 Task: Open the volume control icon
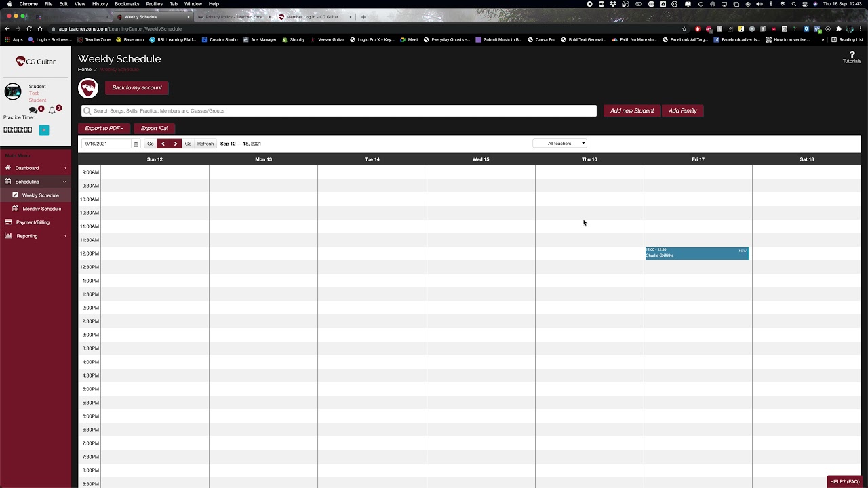759,4
